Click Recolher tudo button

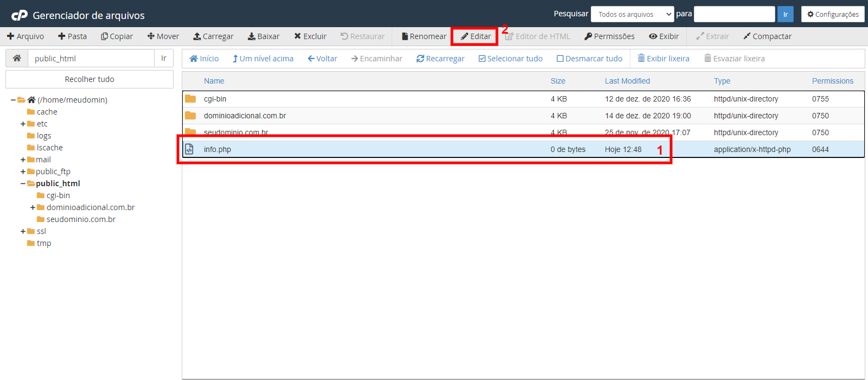tap(90, 79)
